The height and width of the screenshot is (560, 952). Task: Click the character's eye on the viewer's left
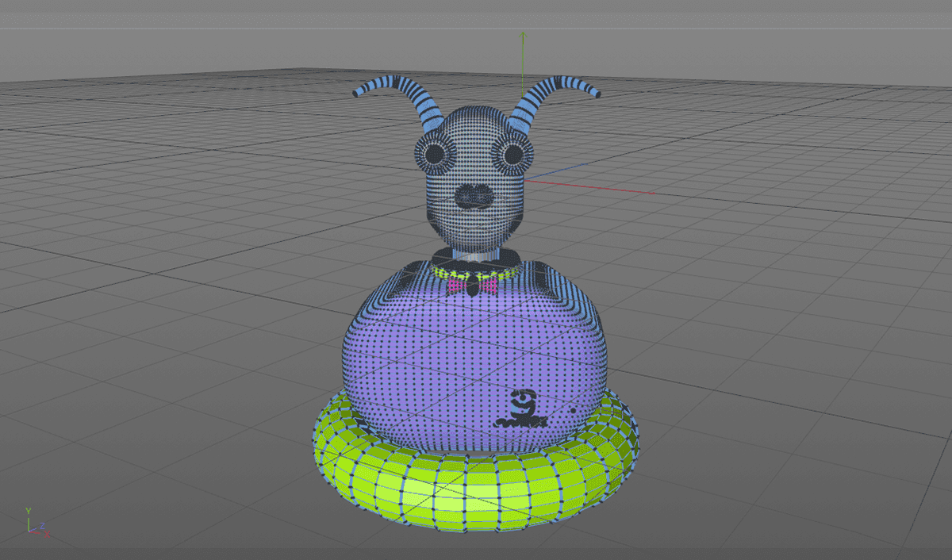click(435, 155)
